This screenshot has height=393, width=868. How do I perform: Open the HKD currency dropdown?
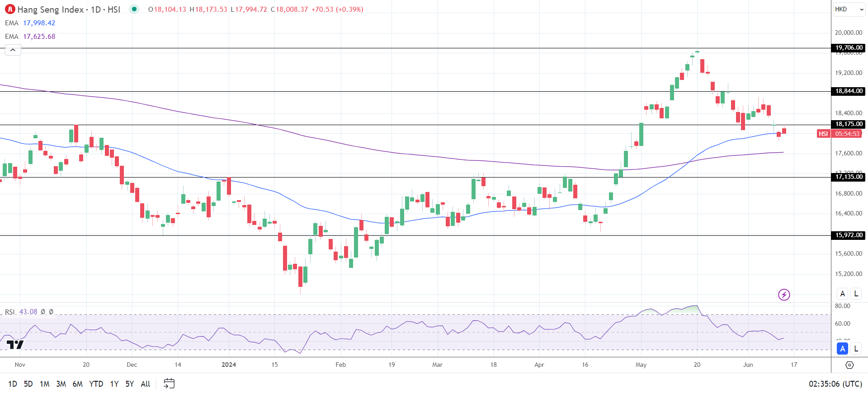tap(849, 9)
